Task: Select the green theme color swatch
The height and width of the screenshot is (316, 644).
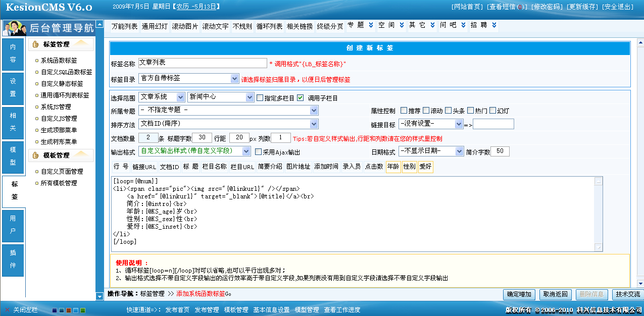Action: (x=83, y=310)
